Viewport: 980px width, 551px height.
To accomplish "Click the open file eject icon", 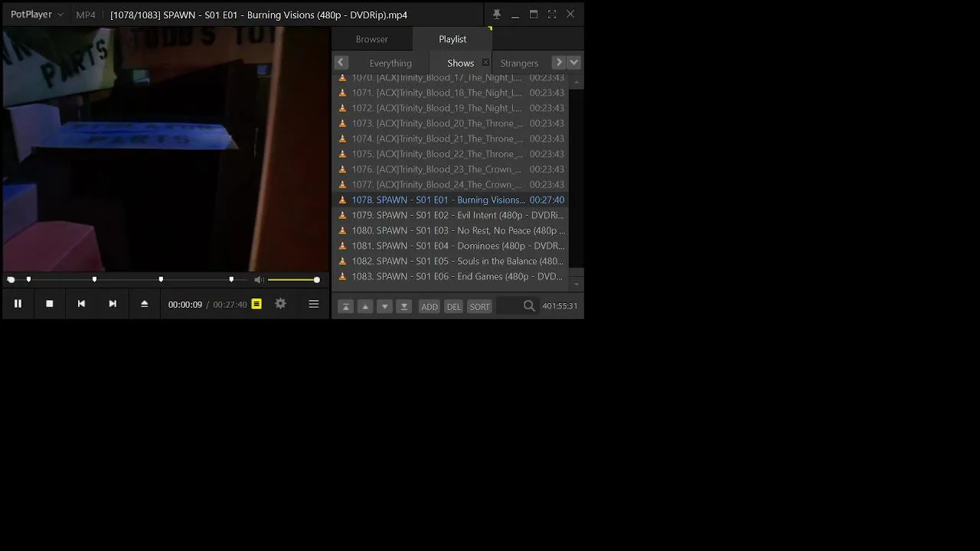I will click(x=144, y=304).
